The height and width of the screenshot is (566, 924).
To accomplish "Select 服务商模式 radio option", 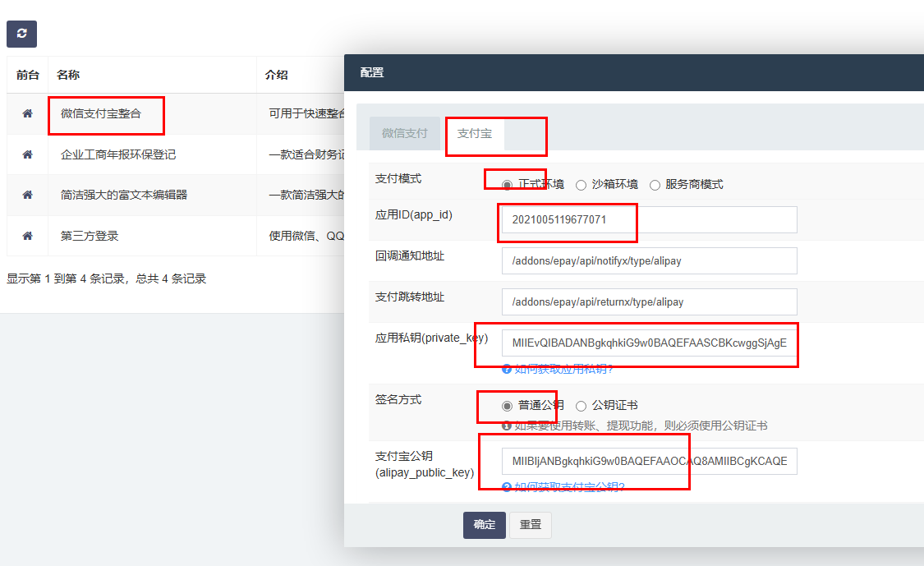I will 655,185.
